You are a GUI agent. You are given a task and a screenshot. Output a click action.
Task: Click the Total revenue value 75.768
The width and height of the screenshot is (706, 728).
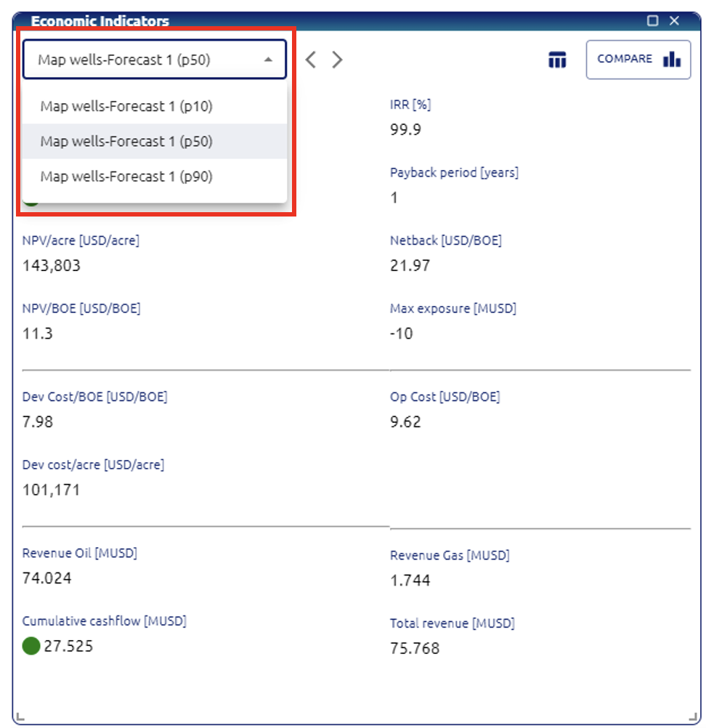tap(415, 648)
